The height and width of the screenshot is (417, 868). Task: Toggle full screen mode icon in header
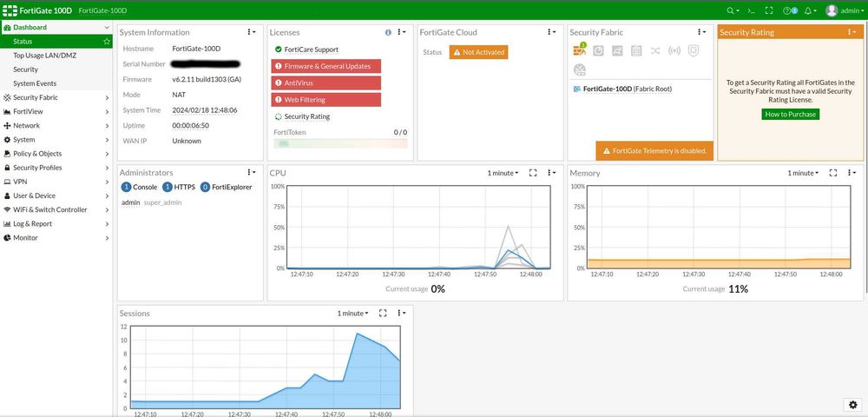[768, 10]
